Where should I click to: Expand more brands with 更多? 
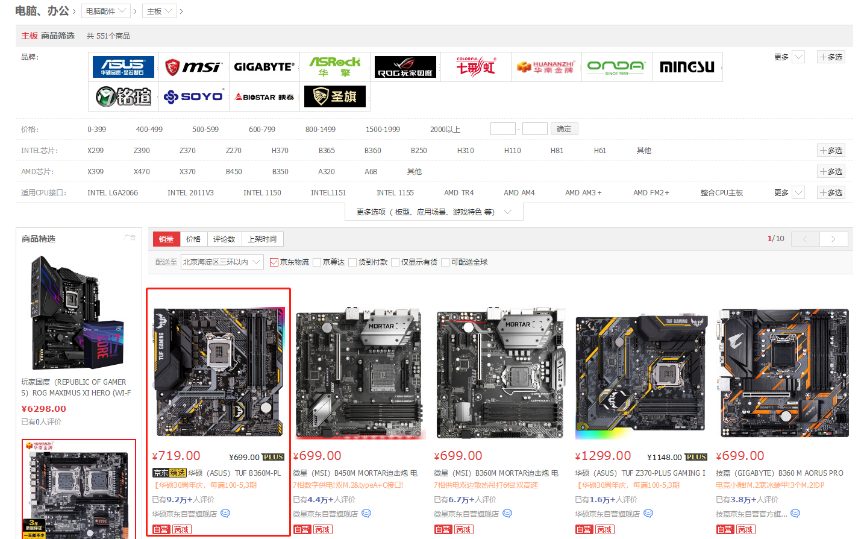[x=789, y=57]
